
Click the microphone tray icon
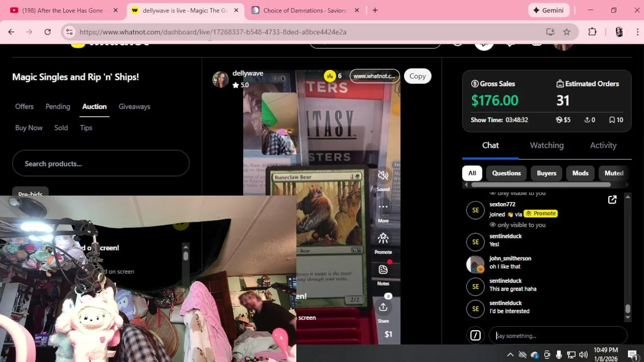click(559, 354)
